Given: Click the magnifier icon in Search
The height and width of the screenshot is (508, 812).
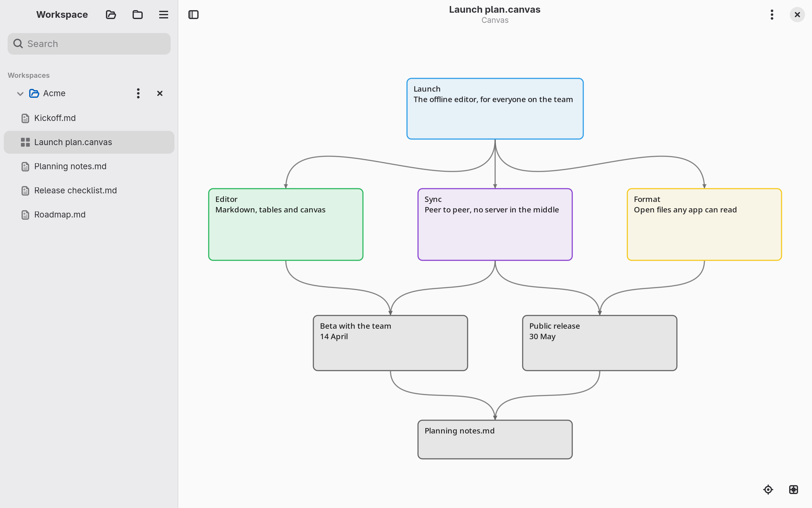Looking at the screenshot, I should (x=18, y=44).
